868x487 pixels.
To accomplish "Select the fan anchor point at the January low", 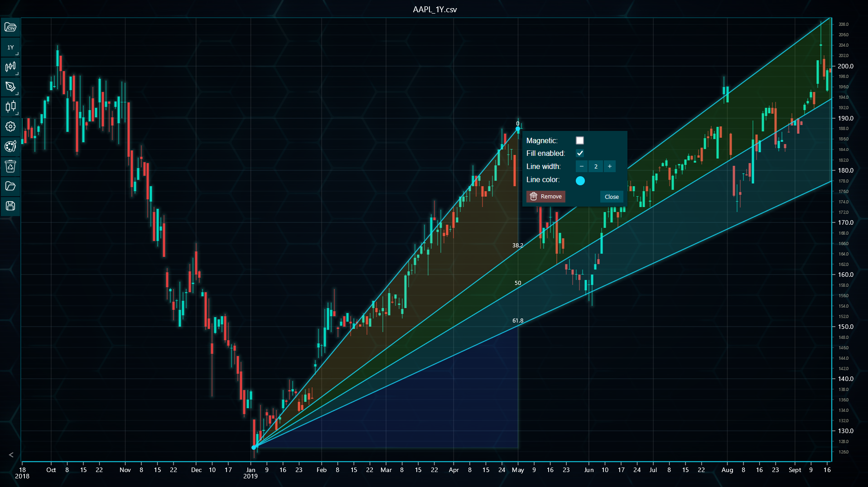I will pos(254,448).
